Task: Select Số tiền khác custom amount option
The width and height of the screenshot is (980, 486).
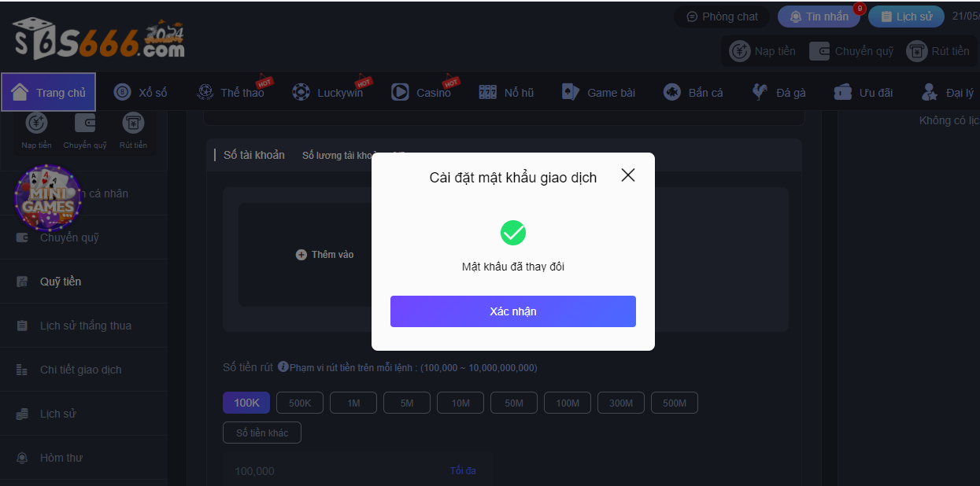Action: pos(261,432)
